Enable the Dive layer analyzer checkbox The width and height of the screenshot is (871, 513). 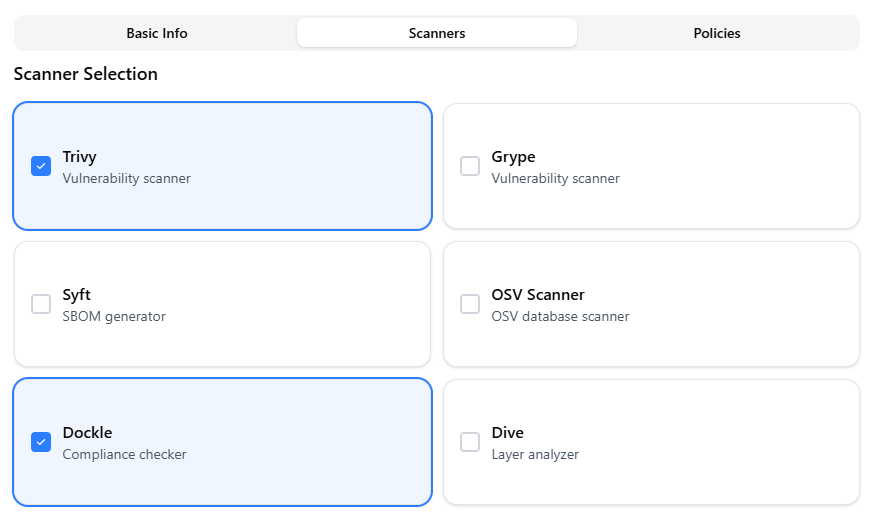470,442
